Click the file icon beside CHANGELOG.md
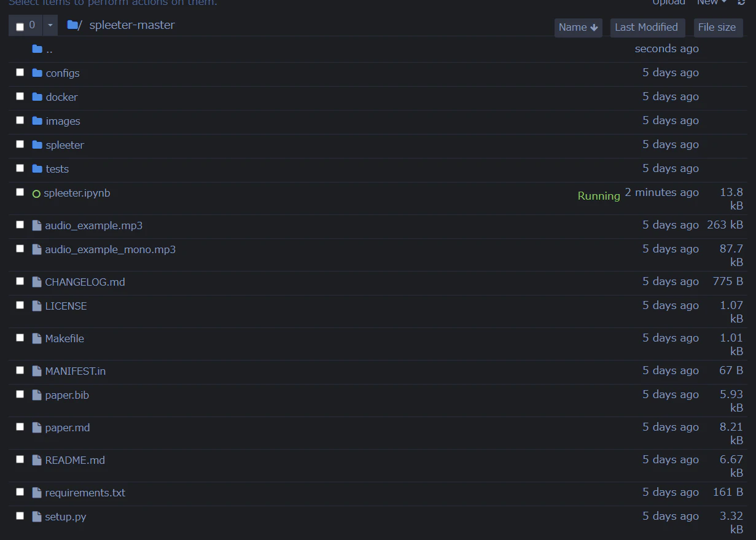This screenshot has width=756, height=540. tap(37, 282)
